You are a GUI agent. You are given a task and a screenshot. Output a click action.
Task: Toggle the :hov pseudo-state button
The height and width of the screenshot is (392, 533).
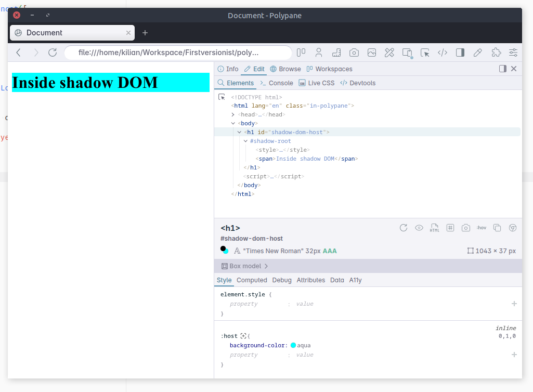click(482, 228)
